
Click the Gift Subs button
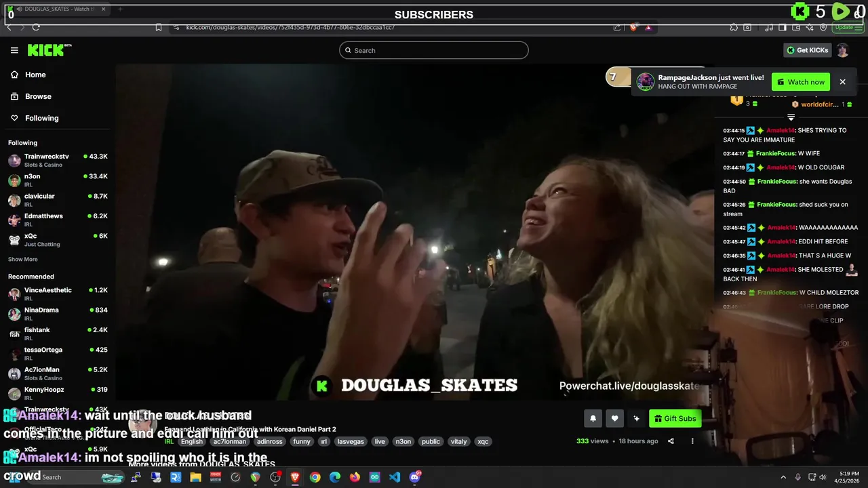click(x=675, y=418)
